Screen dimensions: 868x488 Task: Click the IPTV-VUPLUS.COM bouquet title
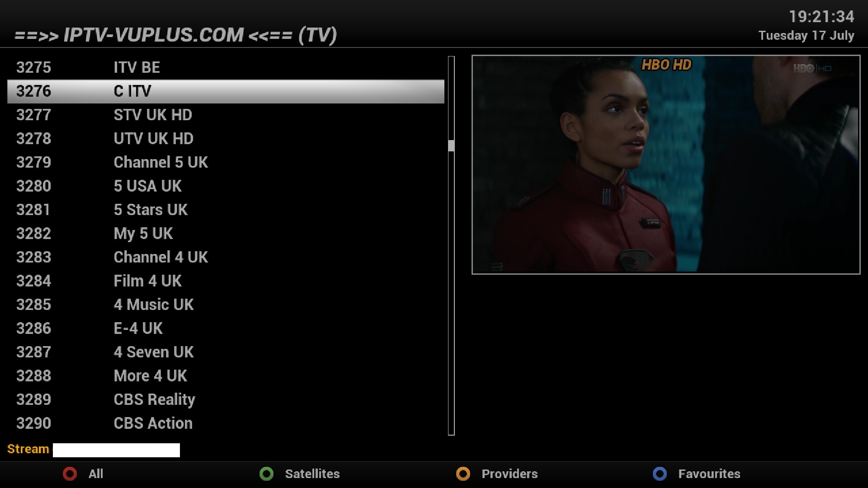point(176,35)
